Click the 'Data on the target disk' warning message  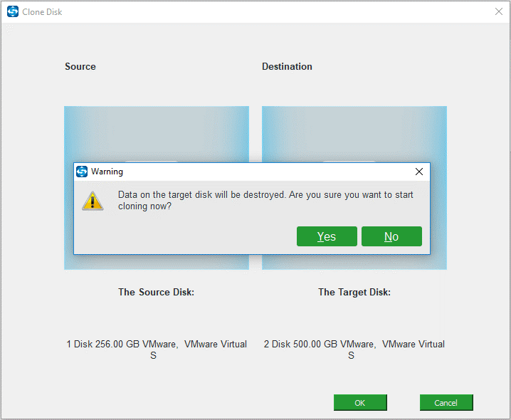point(265,201)
